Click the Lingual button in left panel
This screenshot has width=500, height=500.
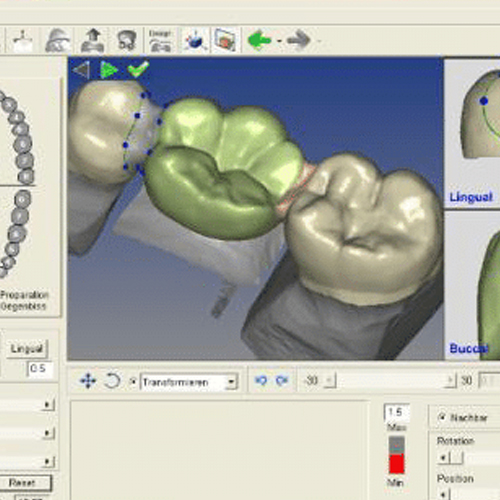click(x=27, y=349)
